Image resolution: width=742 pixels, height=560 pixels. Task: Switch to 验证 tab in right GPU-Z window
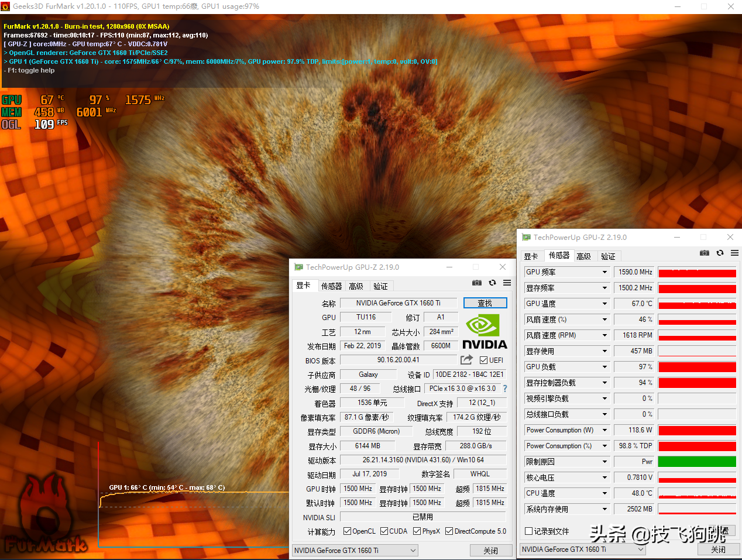pyautogui.click(x=608, y=256)
